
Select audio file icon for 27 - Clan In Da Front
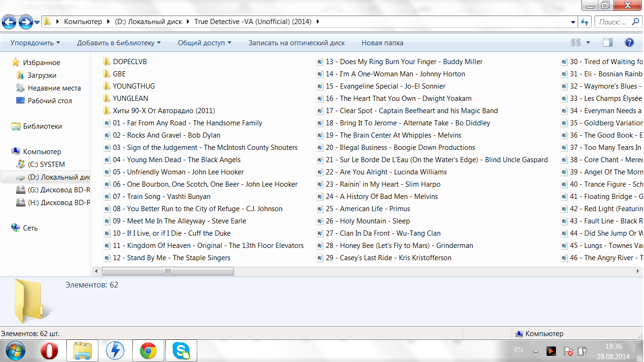pos(320,233)
